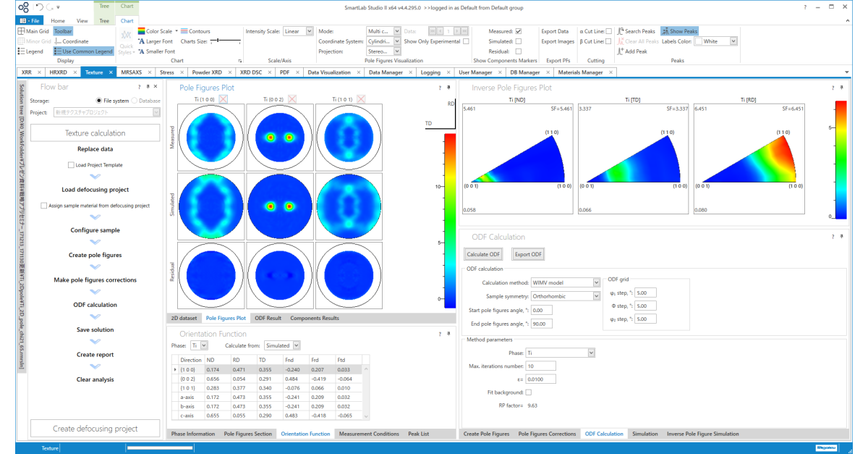Enable the Fit background checkbox
Image resolution: width=868 pixels, height=454 pixels.
[x=528, y=392]
